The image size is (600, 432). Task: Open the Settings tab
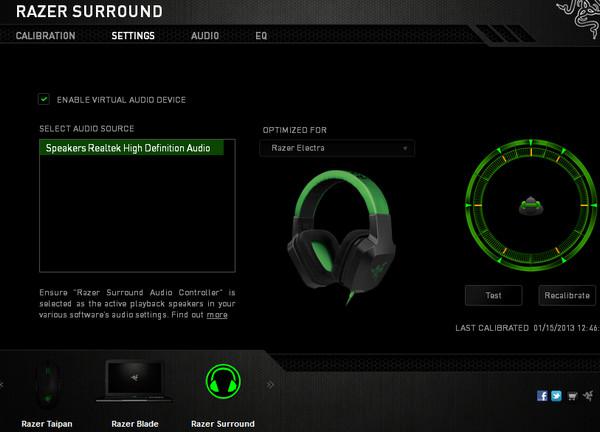[133, 36]
